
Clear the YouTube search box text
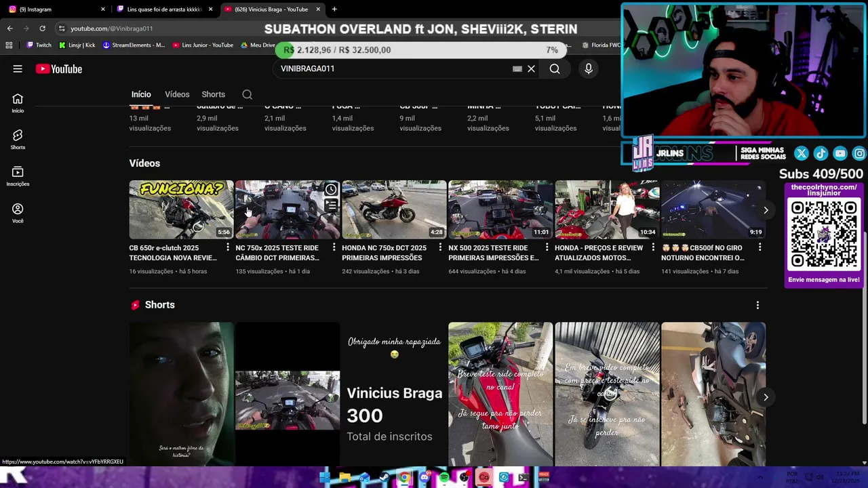coord(532,68)
